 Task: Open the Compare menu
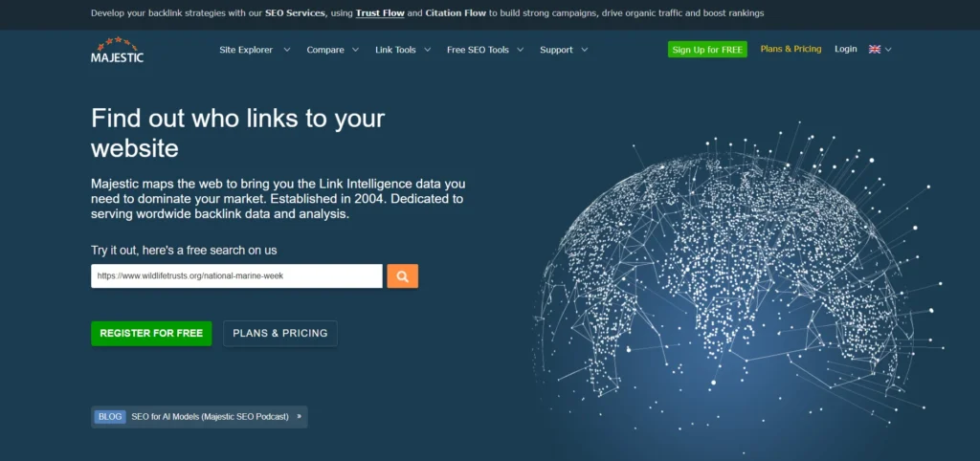click(x=325, y=50)
